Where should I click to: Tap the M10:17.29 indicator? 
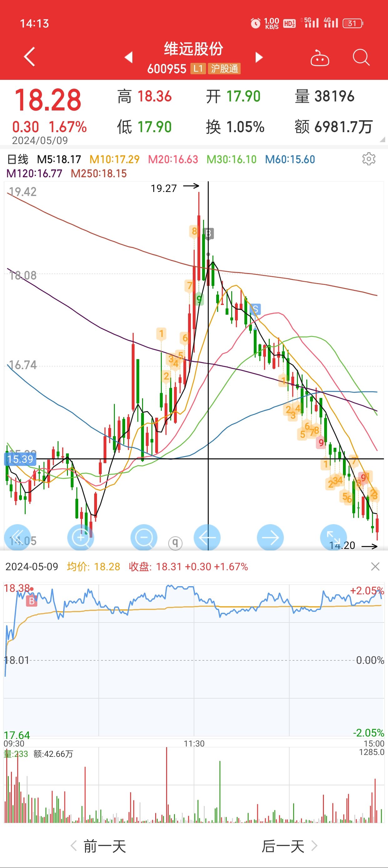point(115,159)
